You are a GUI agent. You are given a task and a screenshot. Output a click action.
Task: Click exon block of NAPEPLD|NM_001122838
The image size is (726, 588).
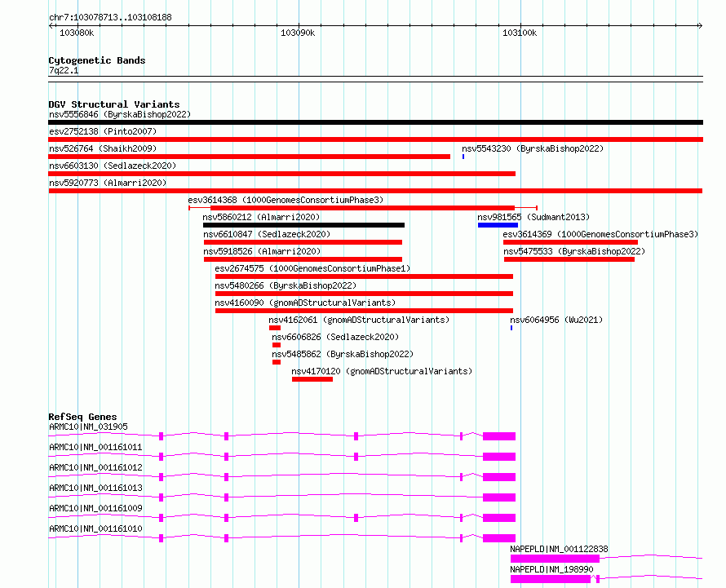click(555, 559)
